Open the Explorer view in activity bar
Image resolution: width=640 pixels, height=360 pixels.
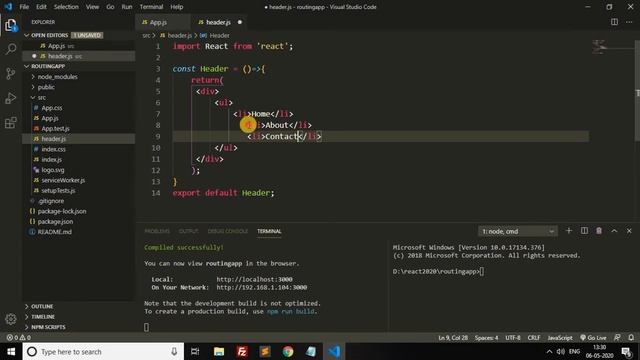11,25
